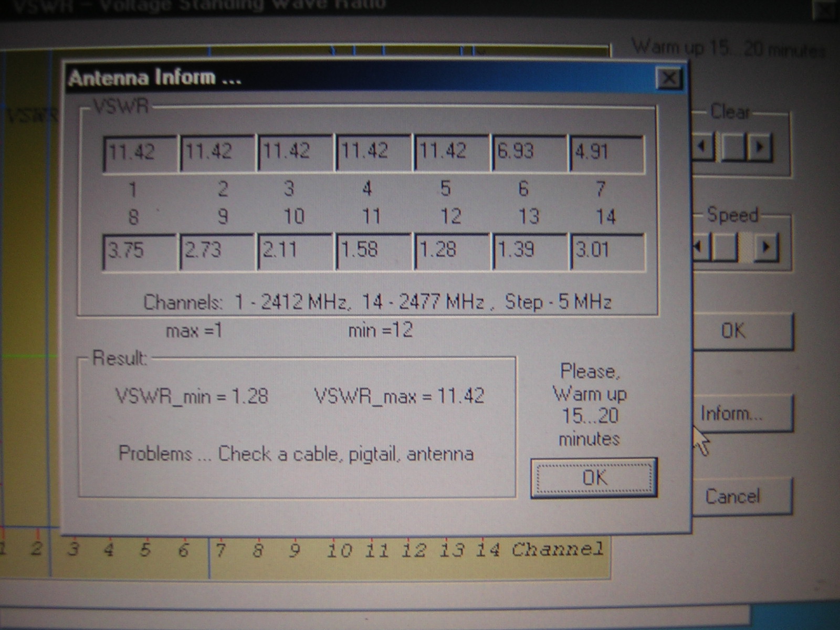Select the channel 9 field showing 2.73

(x=217, y=251)
